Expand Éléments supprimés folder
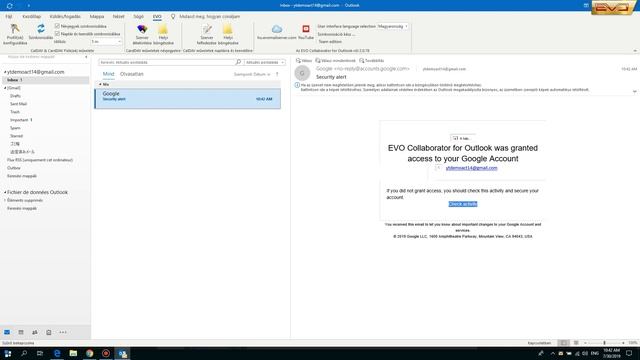Image resolution: width=640 pixels, height=360 pixels. tap(5, 200)
